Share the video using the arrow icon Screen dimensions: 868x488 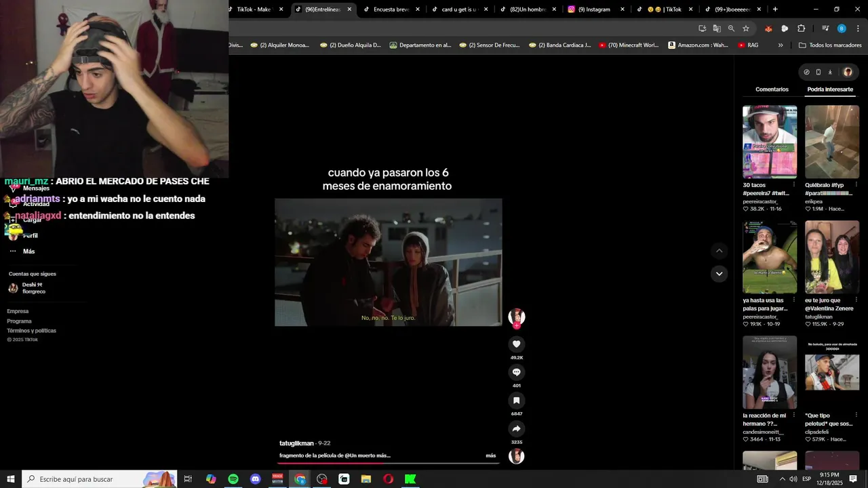click(516, 428)
